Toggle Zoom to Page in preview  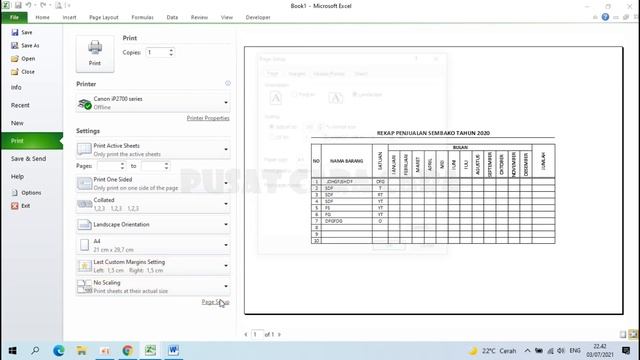[633, 334]
